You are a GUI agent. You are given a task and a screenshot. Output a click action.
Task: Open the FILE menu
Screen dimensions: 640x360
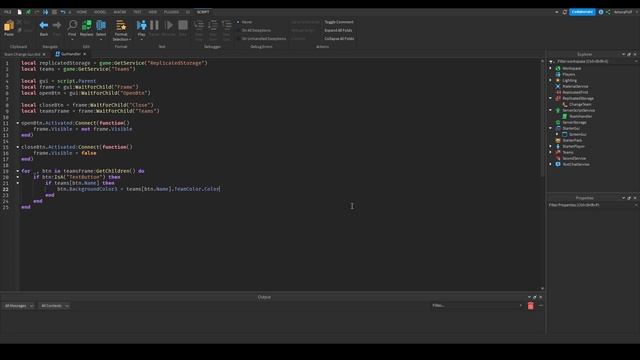(8, 12)
